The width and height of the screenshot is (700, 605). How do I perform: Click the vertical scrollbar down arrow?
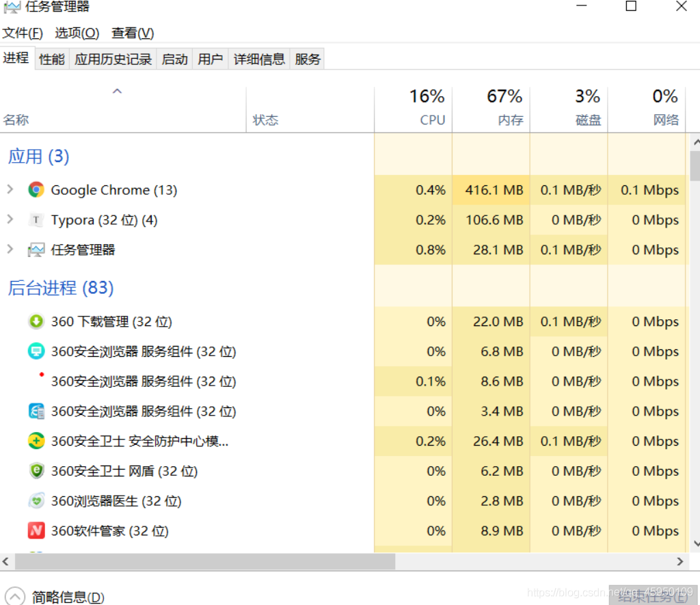[695, 543]
